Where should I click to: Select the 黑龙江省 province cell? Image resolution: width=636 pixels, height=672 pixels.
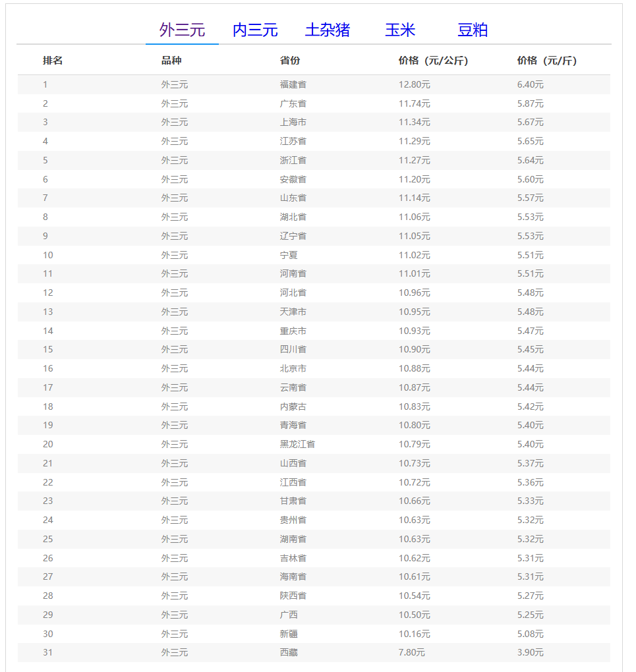297,445
